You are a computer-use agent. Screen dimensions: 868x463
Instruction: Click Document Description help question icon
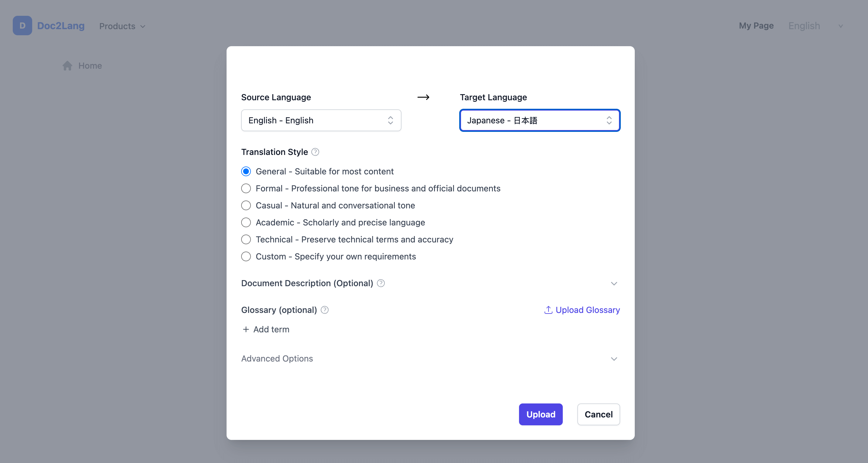coord(381,283)
